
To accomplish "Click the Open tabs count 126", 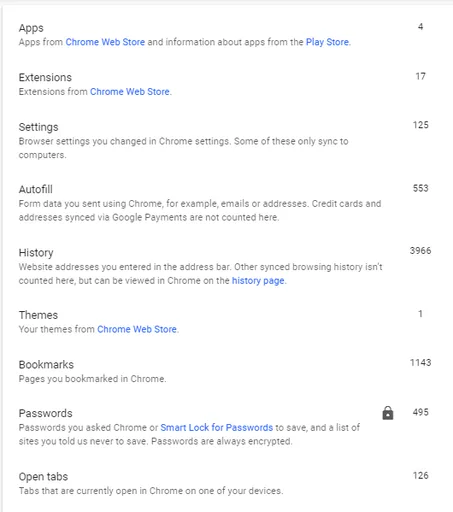I will coord(421,476).
